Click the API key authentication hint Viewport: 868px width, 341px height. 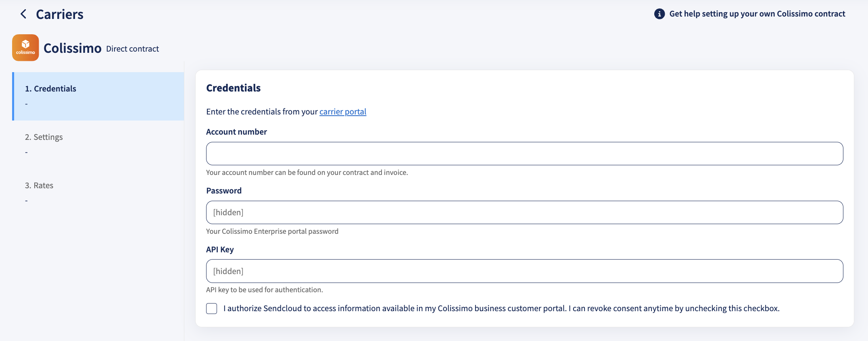click(265, 290)
